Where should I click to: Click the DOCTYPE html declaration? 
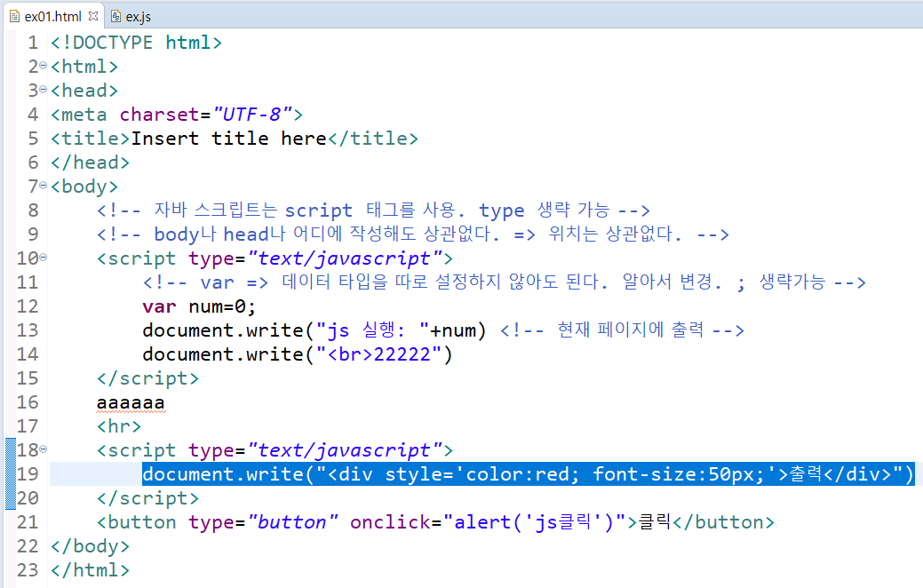tap(136, 43)
